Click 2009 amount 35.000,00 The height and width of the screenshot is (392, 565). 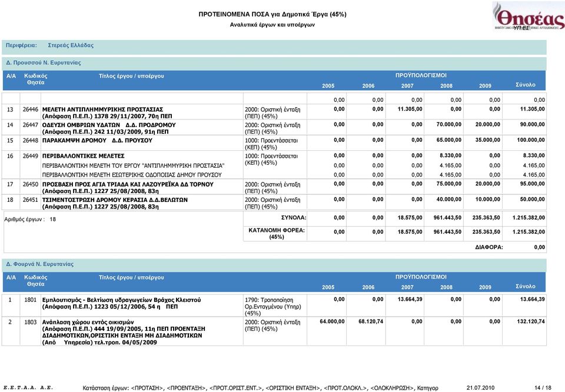487,140
